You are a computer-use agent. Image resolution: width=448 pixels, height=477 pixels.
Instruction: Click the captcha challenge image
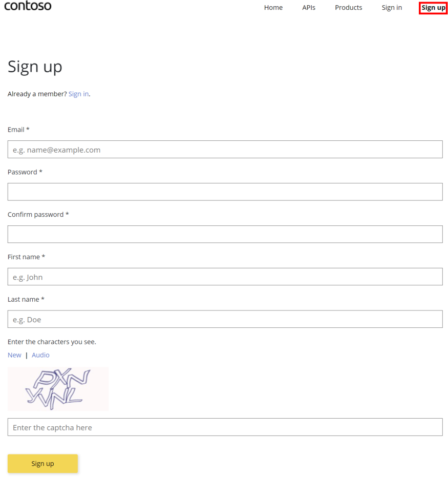click(x=58, y=388)
